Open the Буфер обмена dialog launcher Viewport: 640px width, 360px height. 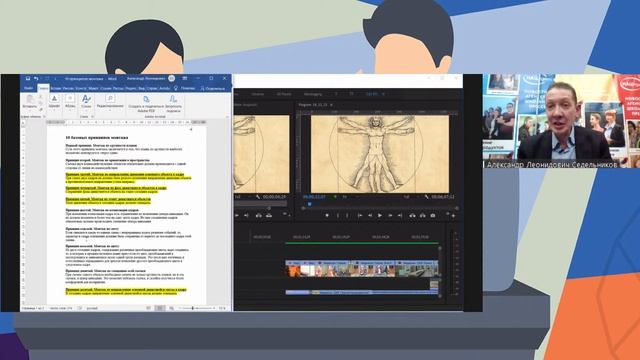(44, 117)
